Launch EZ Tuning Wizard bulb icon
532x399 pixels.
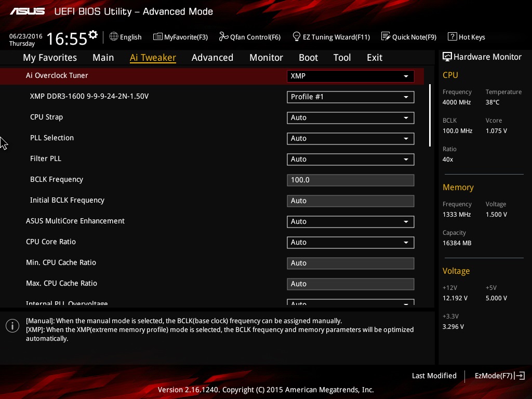click(x=296, y=36)
